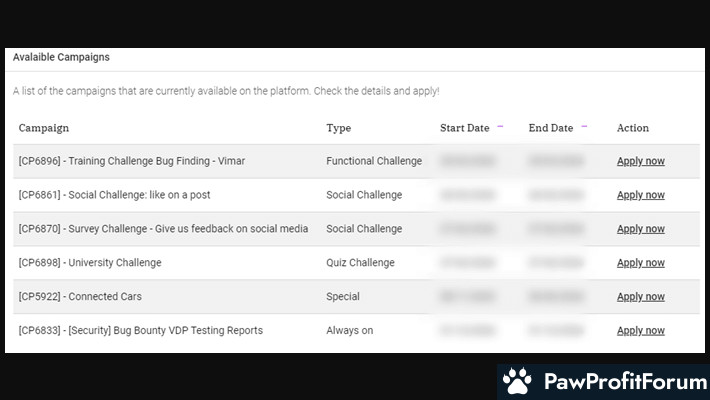This screenshot has width=710, height=400.
Task: Click the sort indicator beside Start Date
Action: (x=500, y=127)
